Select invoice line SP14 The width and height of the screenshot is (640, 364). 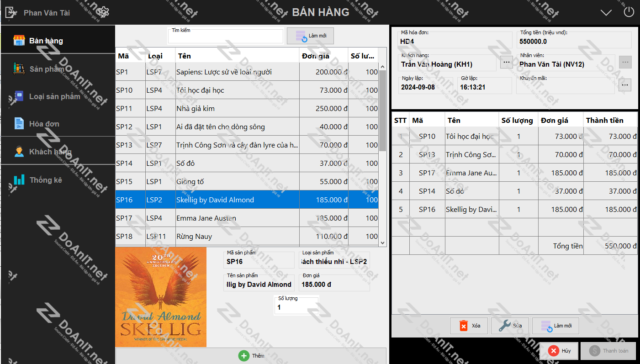coord(514,191)
